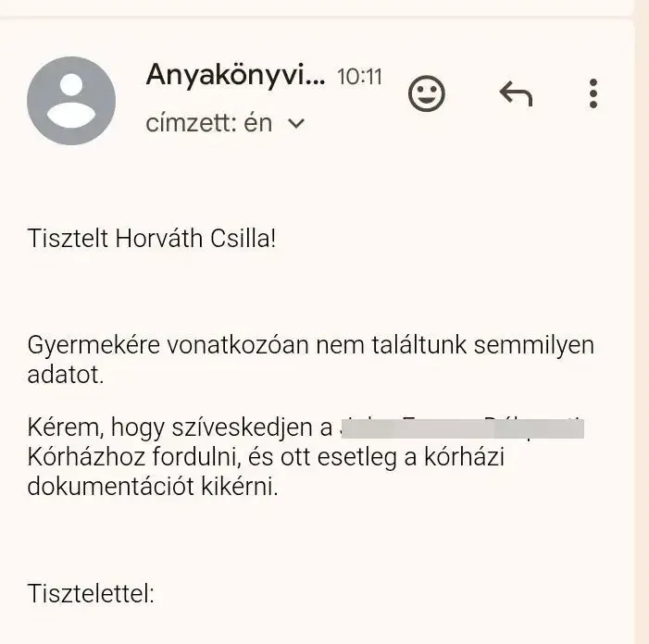This screenshot has height=644, width=649.
Task: Reply using the curved arrow icon
Action: [x=516, y=93]
